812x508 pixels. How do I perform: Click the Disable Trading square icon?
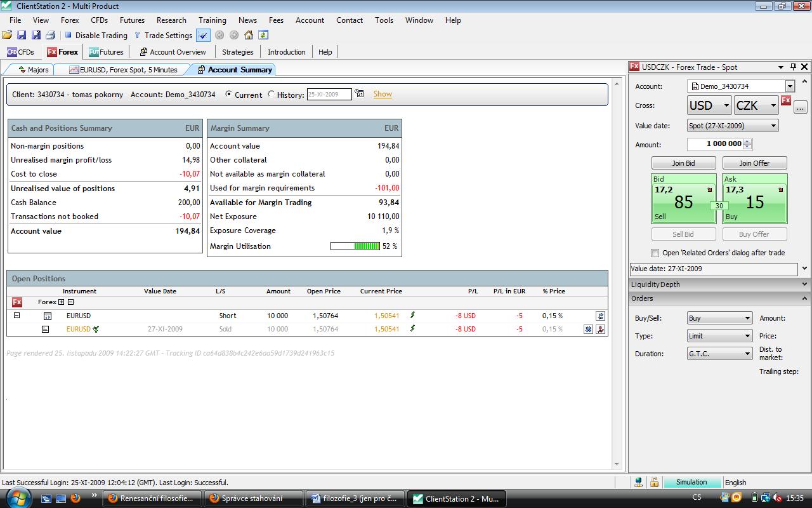click(x=69, y=36)
